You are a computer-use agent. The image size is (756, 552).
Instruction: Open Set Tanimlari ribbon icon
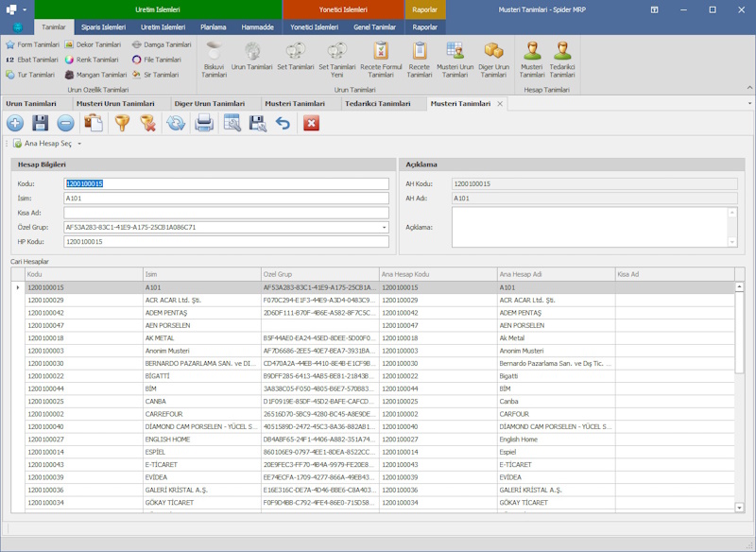296,57
